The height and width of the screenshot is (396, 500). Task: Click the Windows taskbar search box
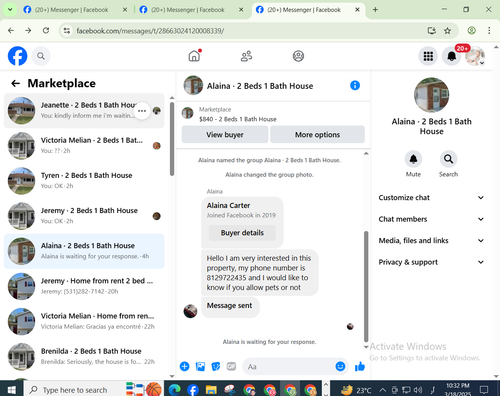click(x=75, y=390)
